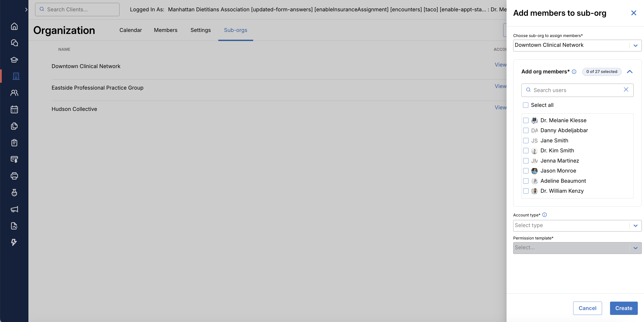Click the info icon beside Account type
644x322 pixels.
[x=545, y=215]
